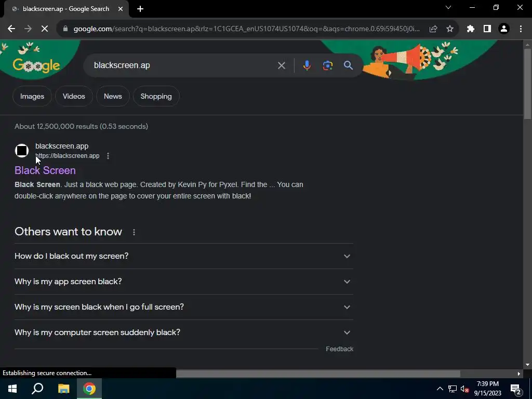Open the Black Screen result link
532x399 pixels.
point(45,170)
